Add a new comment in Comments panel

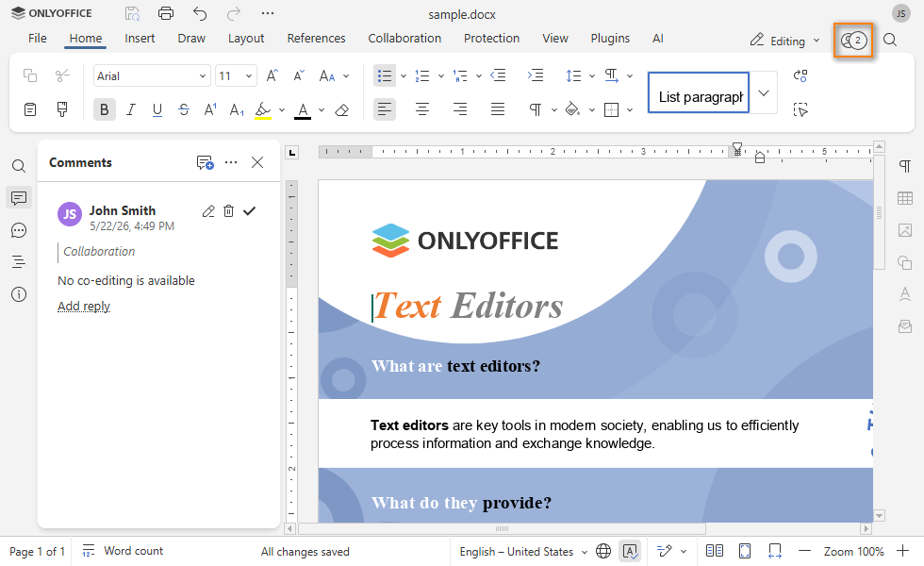[x=206, y=162]
